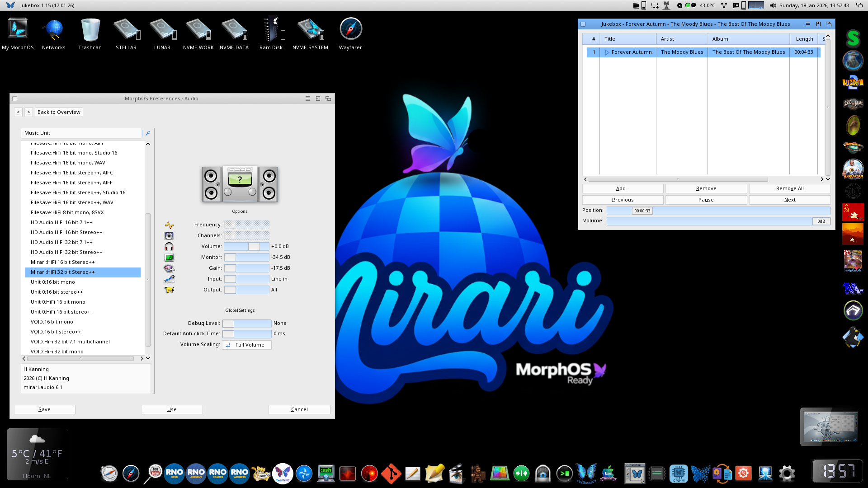
Task: Click scroll-right arrow under Jukebox playlist
Action: [822, 179]
